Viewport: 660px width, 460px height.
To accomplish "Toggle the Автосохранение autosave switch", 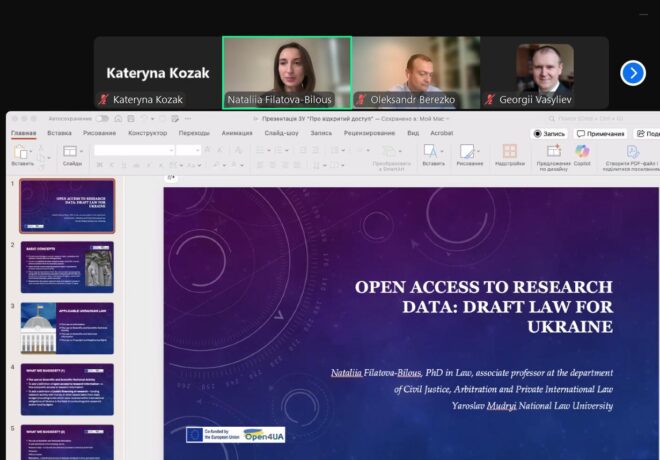I will 101,118.
